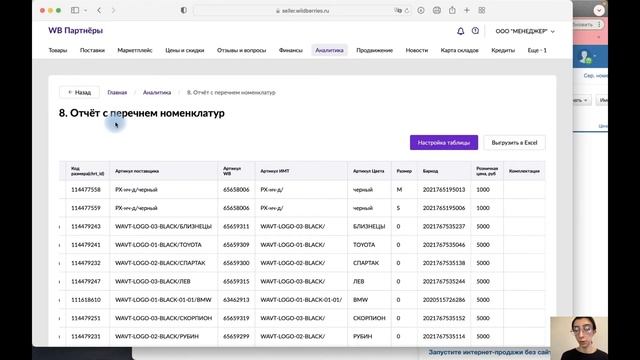Click the user avatar icon in background window

586,57
